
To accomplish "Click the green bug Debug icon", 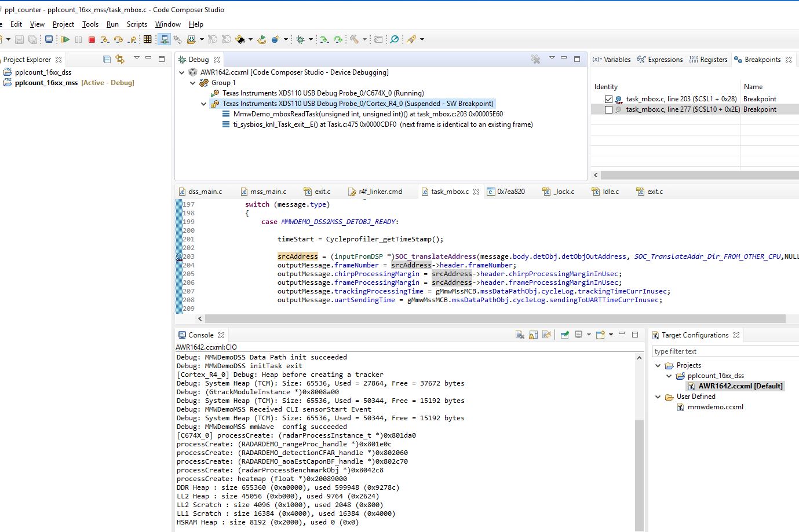I will tap(300, 39).
